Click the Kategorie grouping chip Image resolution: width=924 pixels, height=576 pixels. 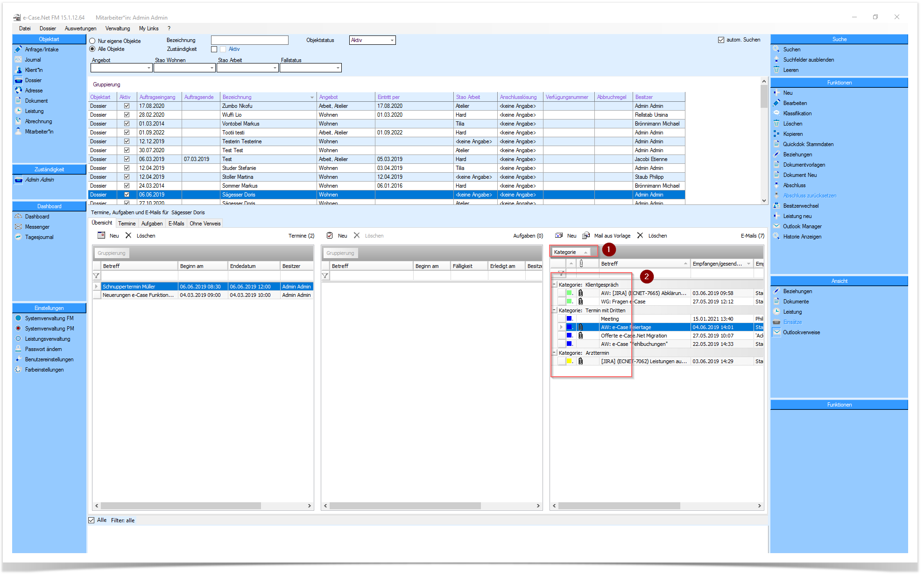click(570, 252)
